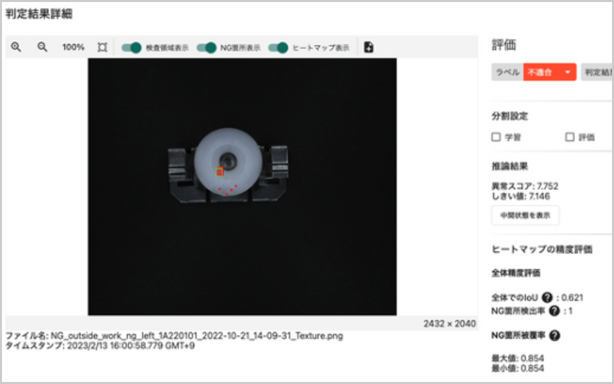
Task: Select the 判定結果 tab at right edge
Action: point(598,72)
